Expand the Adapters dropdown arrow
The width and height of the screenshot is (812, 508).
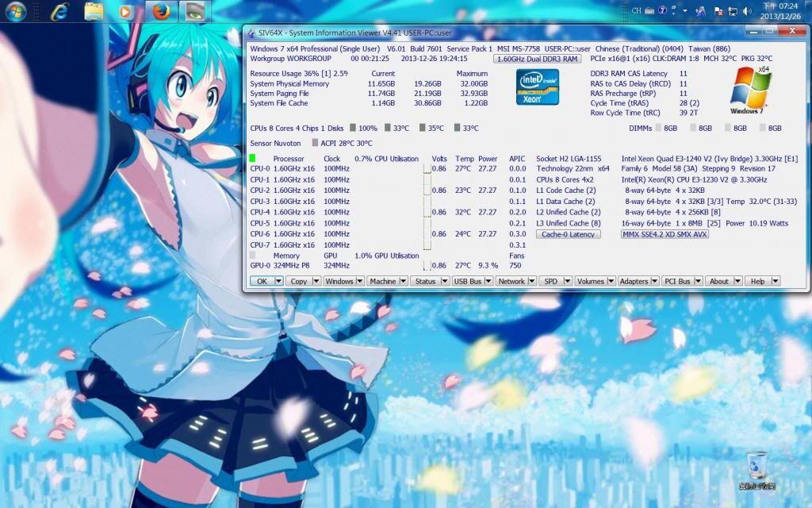pos(654,281)
